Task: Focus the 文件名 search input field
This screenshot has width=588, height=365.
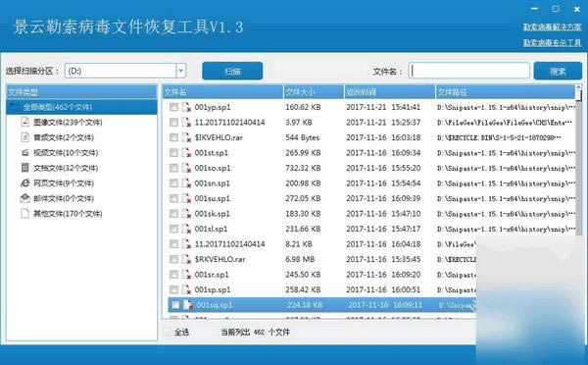Action: (469, 71)
